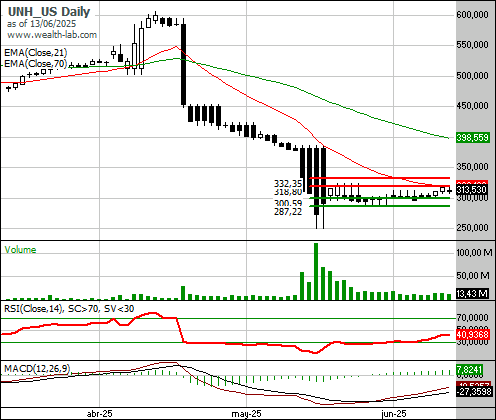
Task: Click the 50,00 M volume axis label
Action: pos(473,276)
